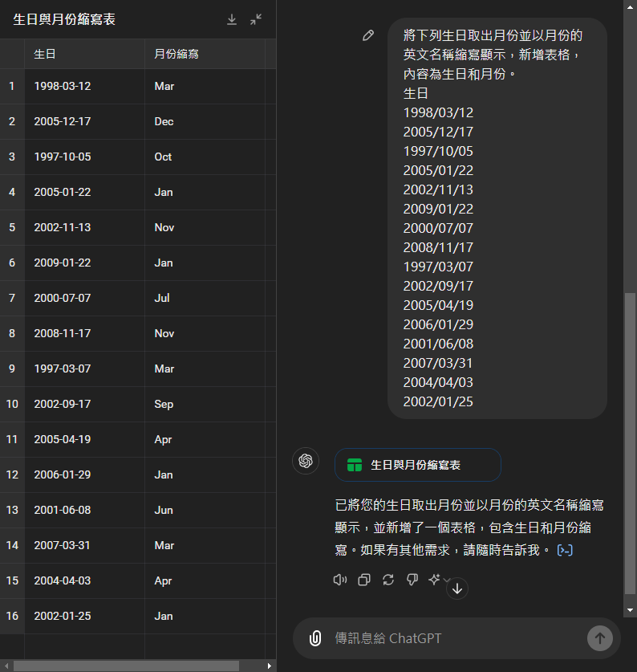
Task: Open the 生日與月份縮寫表 table chip
Action: pos(418,465)
